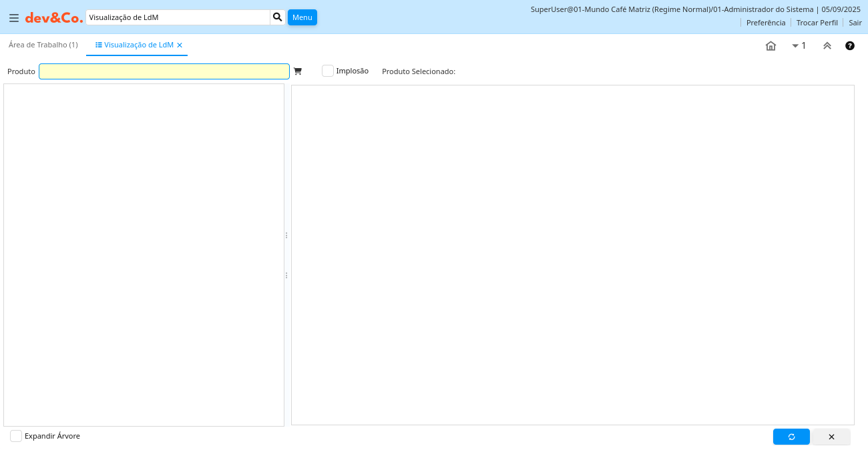Open the hamburger main menu

pos(13,18)
